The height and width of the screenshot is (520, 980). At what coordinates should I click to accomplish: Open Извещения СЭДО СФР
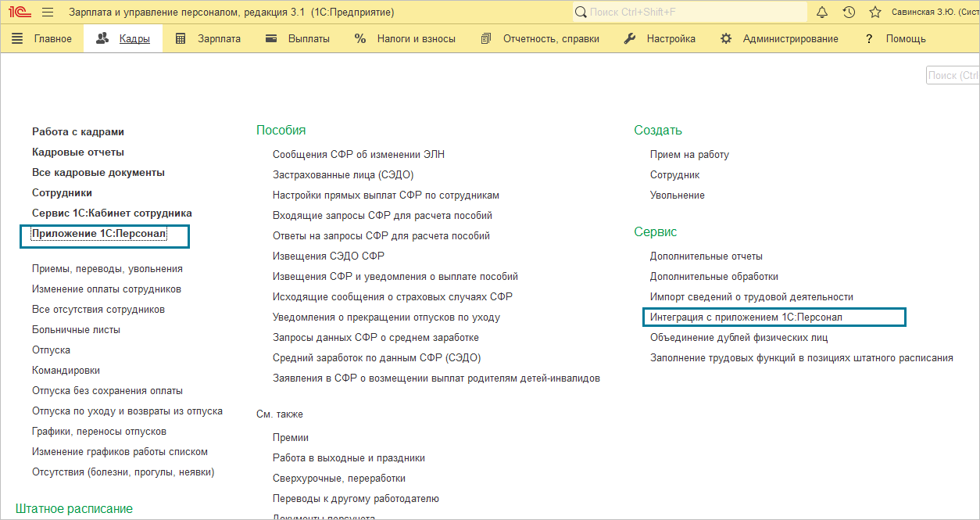pyautogui.click(x=328, y=256)
